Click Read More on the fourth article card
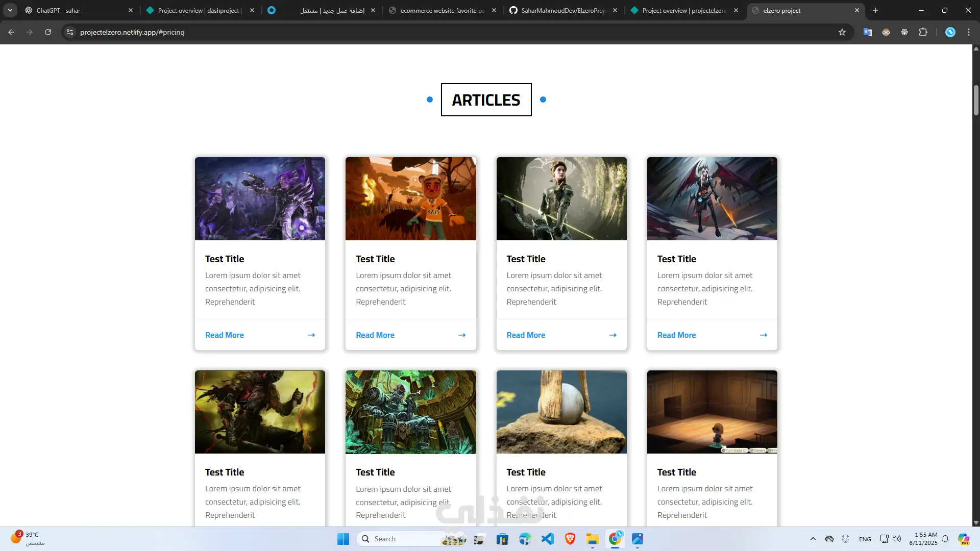980x551 pixels. coord(676,335)
